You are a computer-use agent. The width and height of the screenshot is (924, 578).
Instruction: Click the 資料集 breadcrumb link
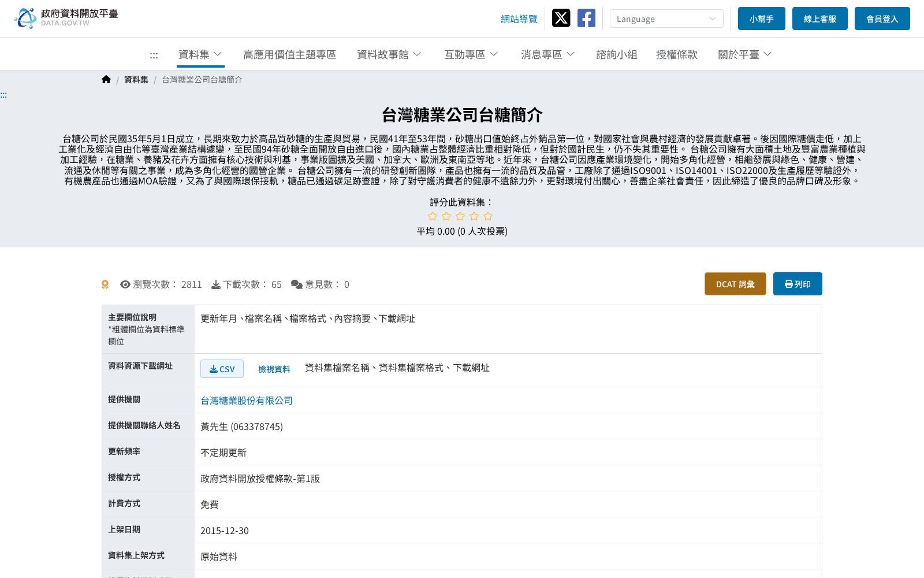(x=136, y=80)
